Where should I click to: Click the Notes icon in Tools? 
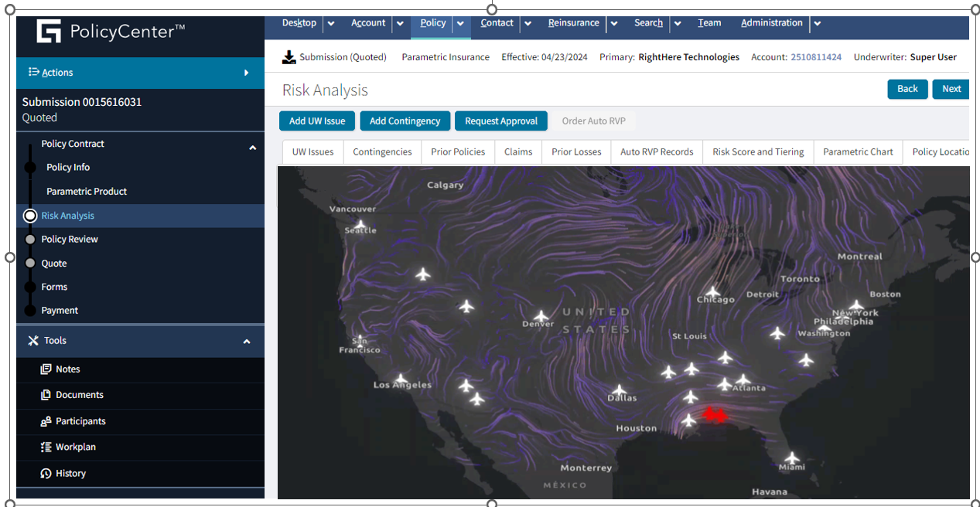[46, 369]
